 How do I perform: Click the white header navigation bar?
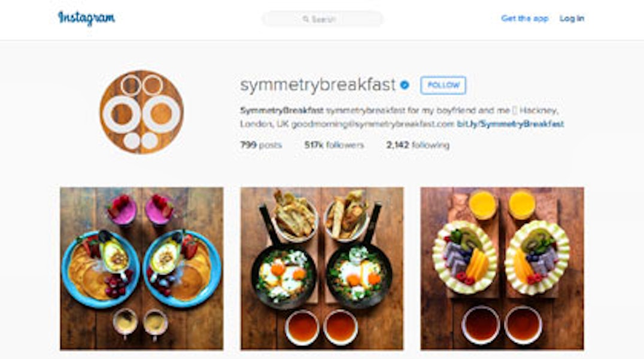coord(322,20)
